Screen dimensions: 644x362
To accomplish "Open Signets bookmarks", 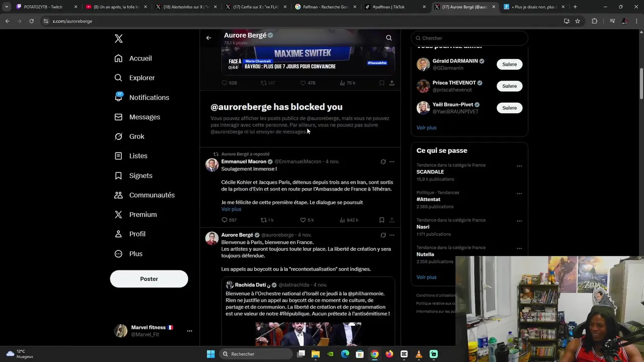I will pyautogui.click(x=133, y=175).
